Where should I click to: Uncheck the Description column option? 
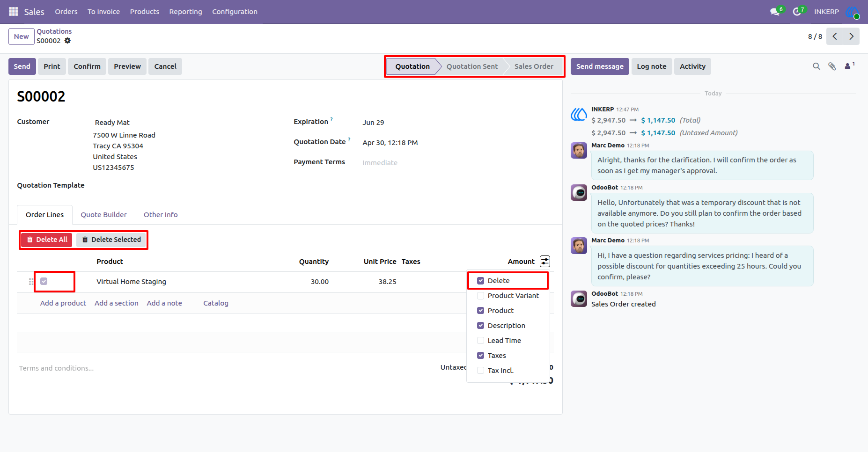[480, 326]
